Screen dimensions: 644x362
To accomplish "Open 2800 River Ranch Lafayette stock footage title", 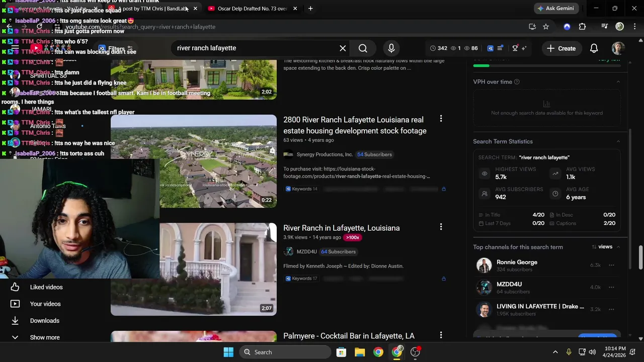I will pyautogui.click(x=355, y=125).
